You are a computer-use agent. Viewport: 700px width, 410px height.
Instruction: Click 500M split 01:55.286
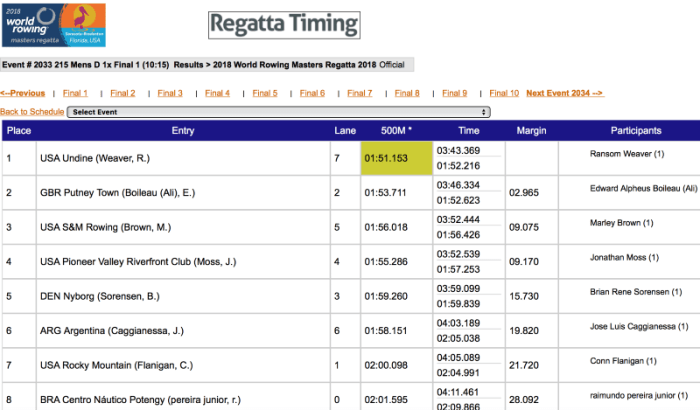[x=386, y=262]
